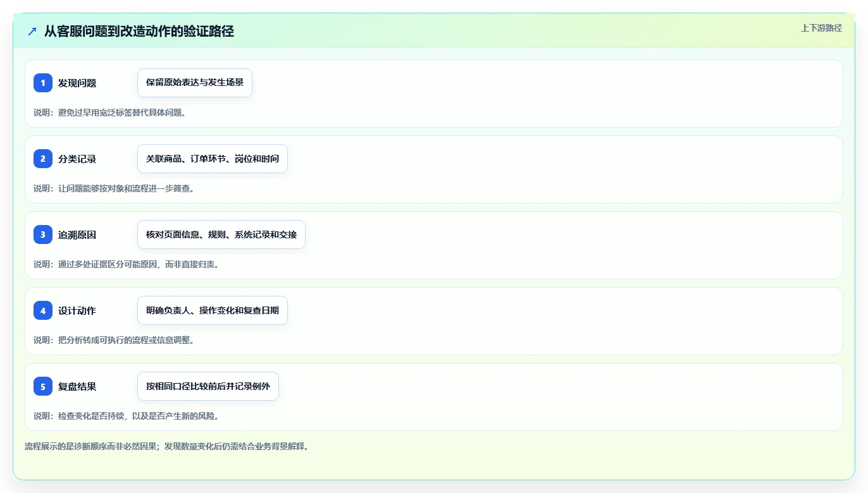Image resolution: width=868 pixels, height=493 pixels.
Task: Click the number 5 step badge
Action: [43, 386]
